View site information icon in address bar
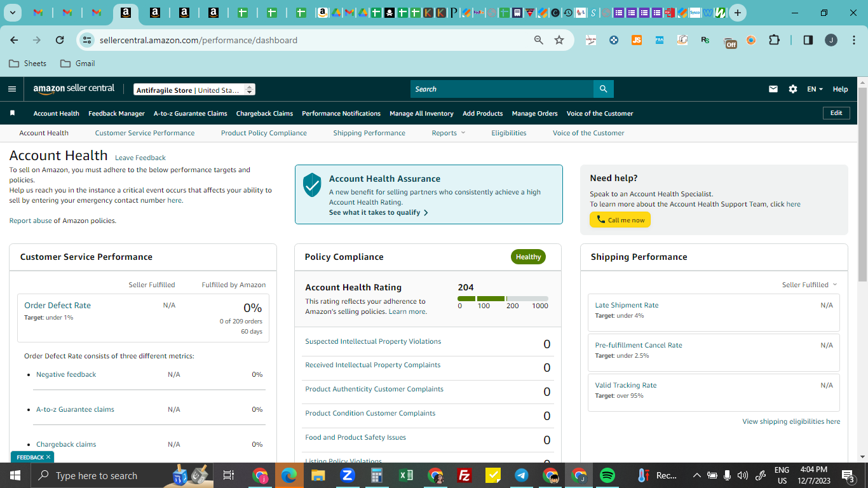The width and height of the screenshot is (868, 488). (87, 40)
